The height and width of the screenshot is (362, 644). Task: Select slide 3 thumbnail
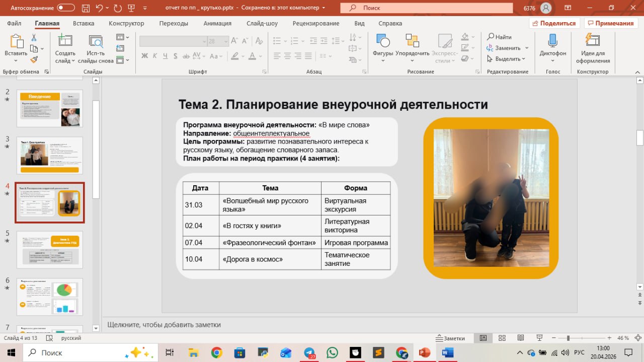pos(50,155)
